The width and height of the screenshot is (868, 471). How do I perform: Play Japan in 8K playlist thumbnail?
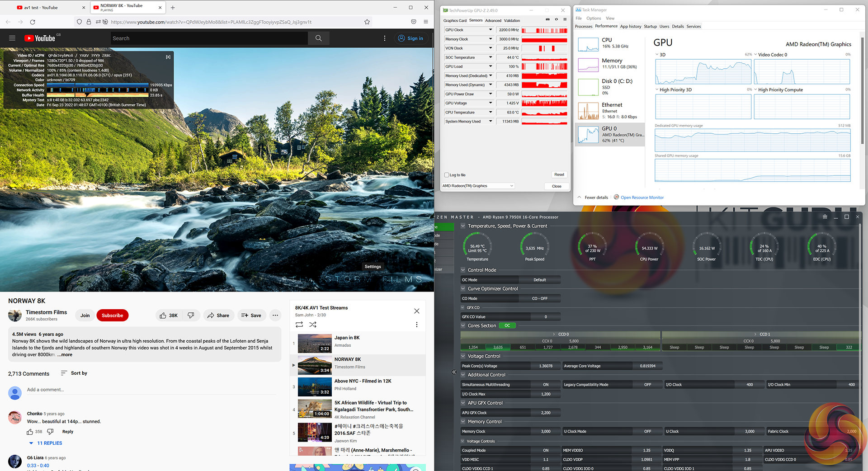315,343
